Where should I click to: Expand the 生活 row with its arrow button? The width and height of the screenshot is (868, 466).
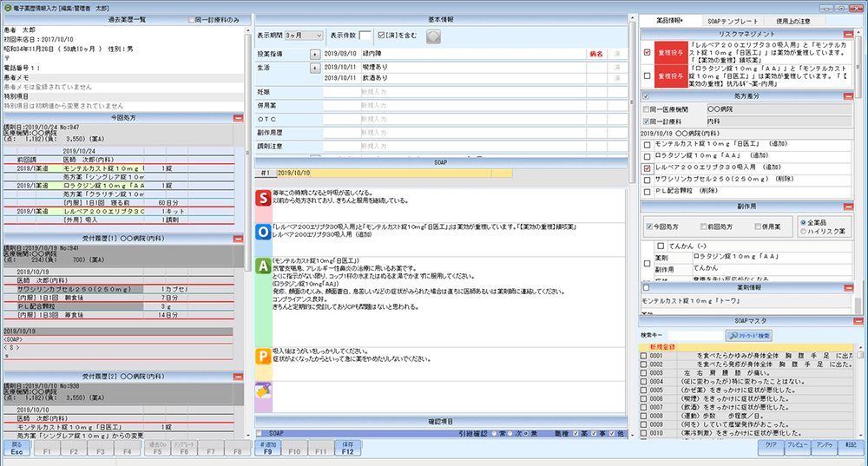[313, 65]
